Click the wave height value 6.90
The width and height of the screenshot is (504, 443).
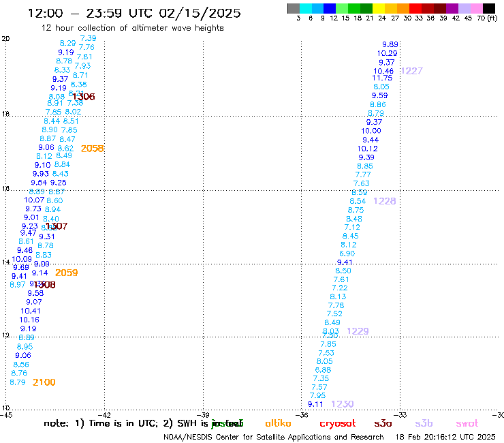tap(347, 254)
